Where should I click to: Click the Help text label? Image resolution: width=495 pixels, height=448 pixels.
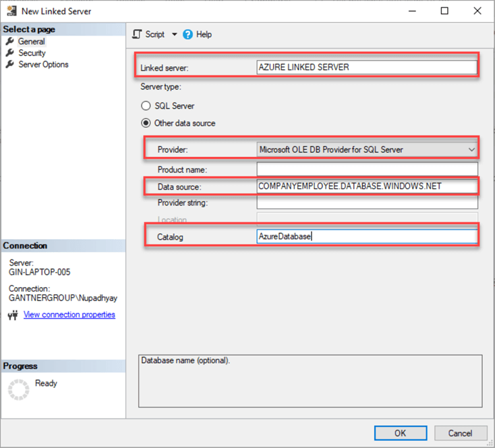tap(204, 34)
